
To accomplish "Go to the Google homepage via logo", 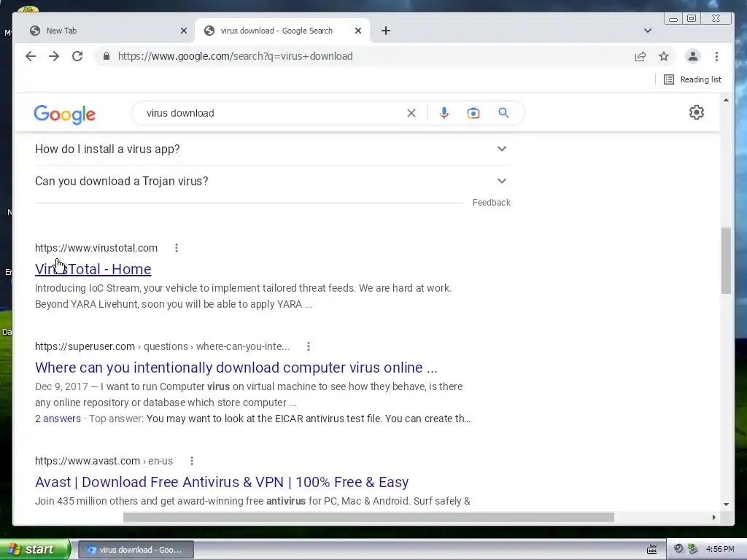I will (65, 114).
